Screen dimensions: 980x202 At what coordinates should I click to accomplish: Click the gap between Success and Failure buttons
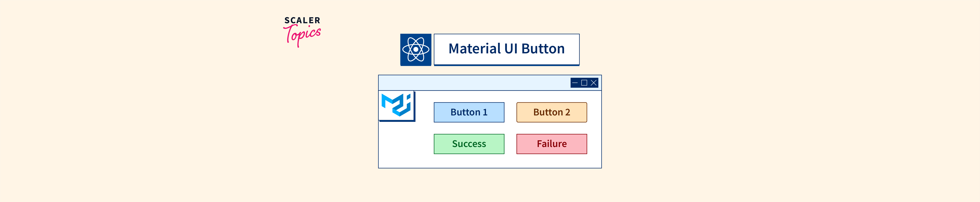(510, 144)
